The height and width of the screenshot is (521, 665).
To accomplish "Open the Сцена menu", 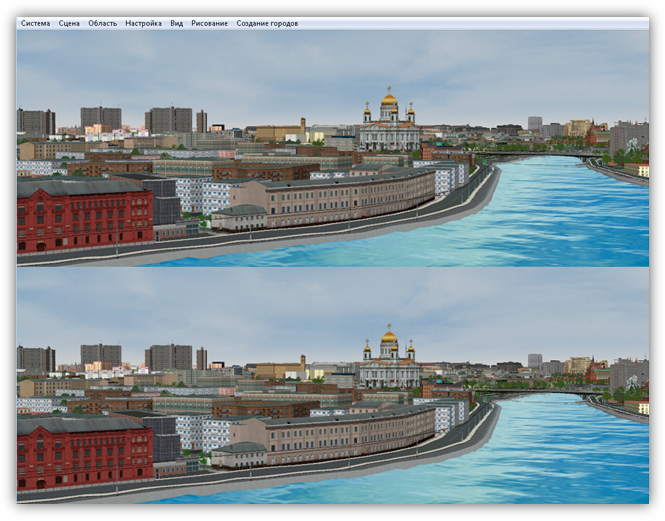I will (x=69, y=23).
